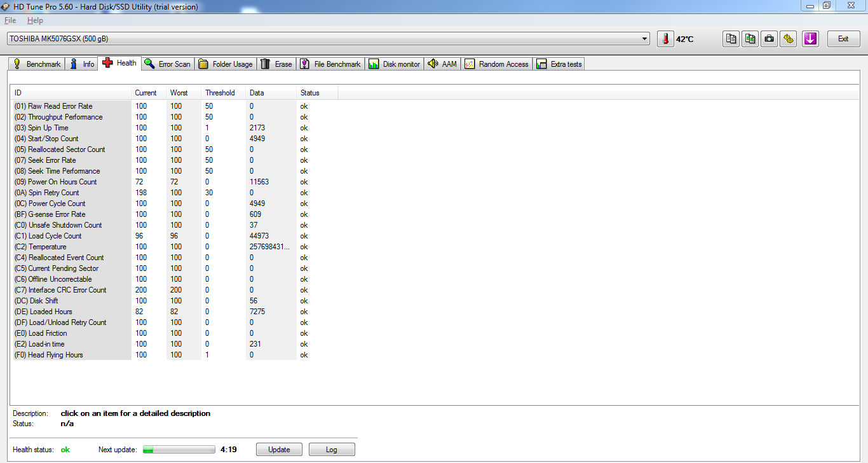Screen dimensions: 868x463
Task: Select the (0A) Spin Retry Count row
Action: [174, 193]
